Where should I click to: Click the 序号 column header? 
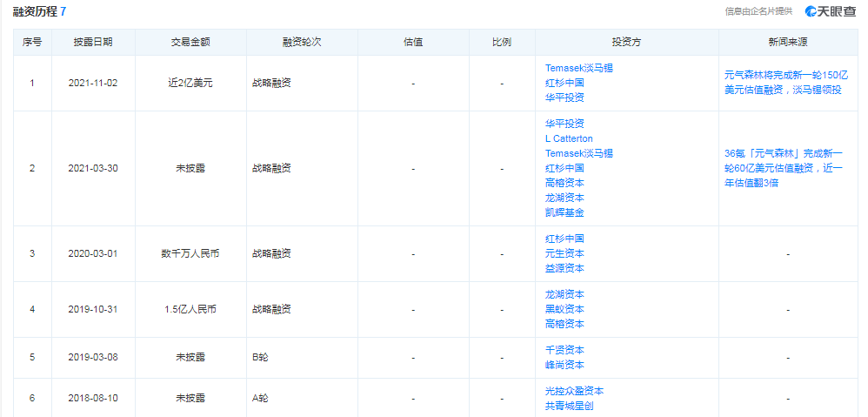coord(32,42)
